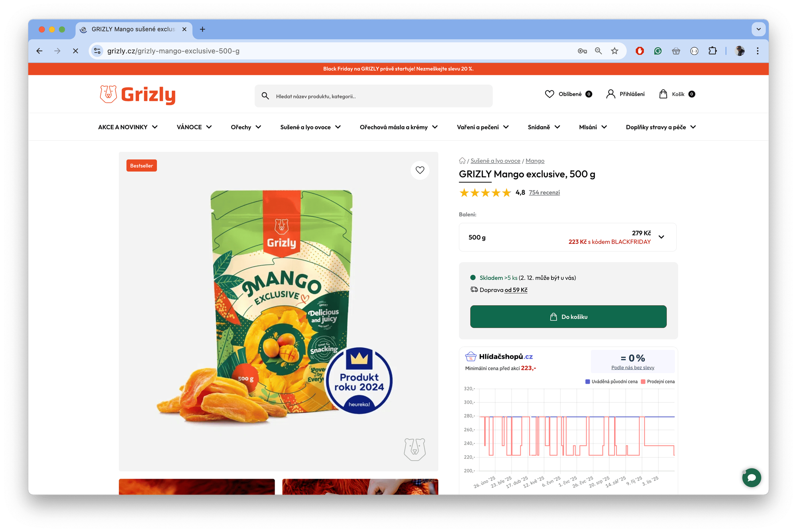Toggle the Uváděná původní cena legend

click(x=611, y=382)
